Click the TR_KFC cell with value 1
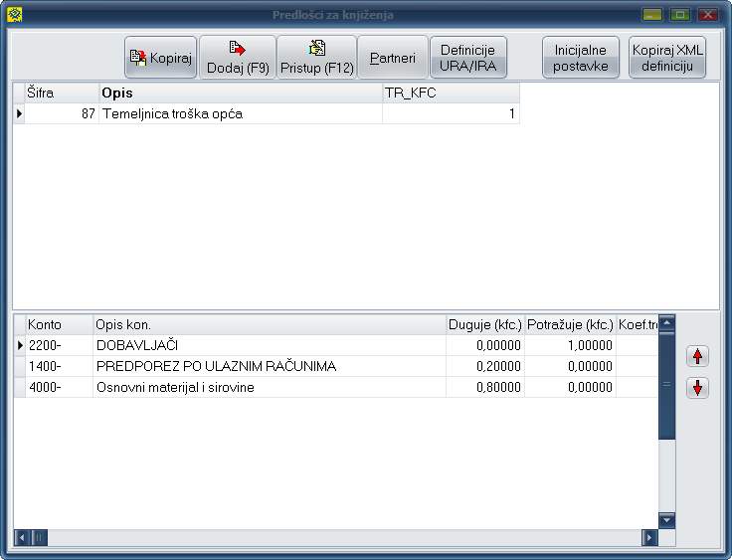Image resolution: width=732 pixels, height=560 pixels. [x=451, y=114]
